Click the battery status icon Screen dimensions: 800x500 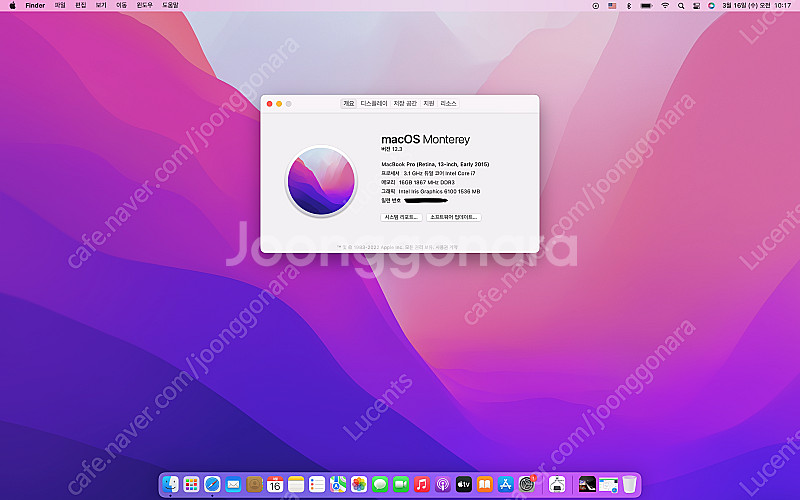pyautogui.click(x=646, y=6)
